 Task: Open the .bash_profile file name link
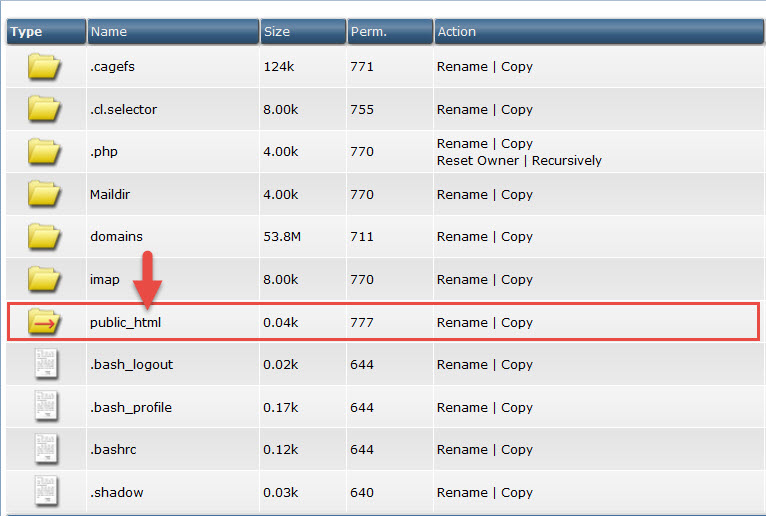[131, 407]
